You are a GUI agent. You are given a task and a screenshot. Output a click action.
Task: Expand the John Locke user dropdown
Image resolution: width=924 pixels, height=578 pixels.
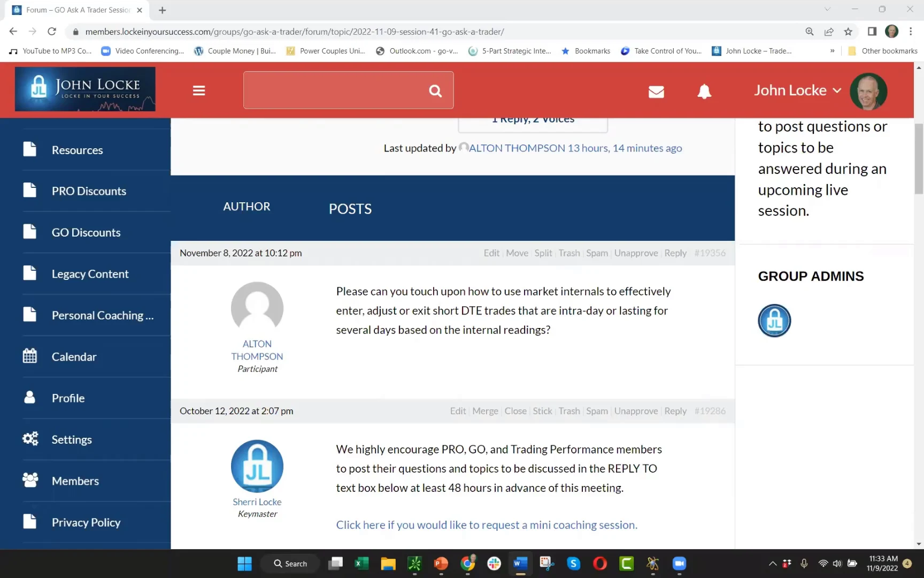797,90
